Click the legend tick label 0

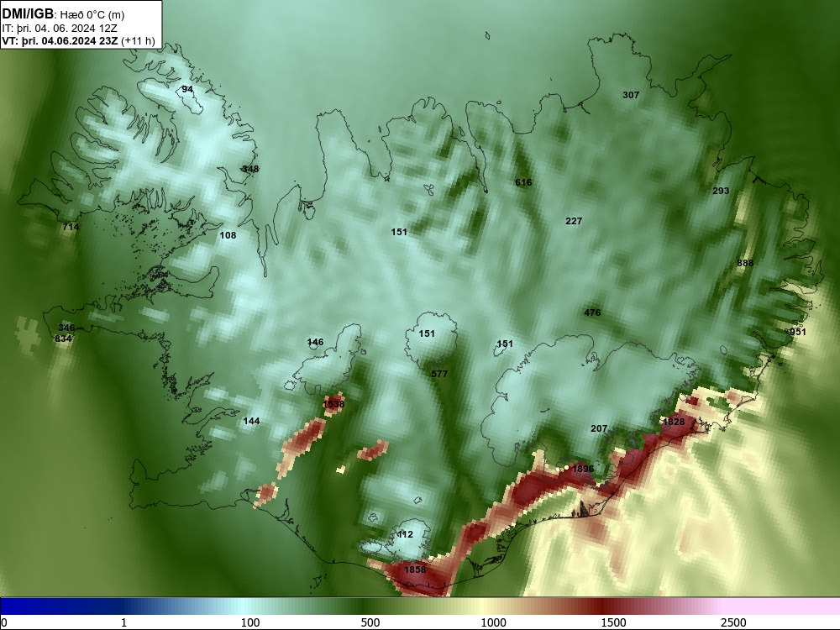(x=4, y=622)
